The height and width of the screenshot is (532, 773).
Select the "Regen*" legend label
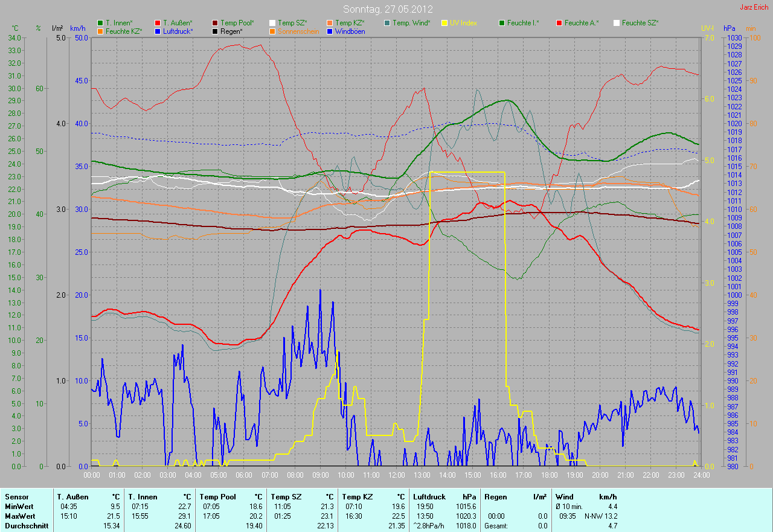[231, 31]
